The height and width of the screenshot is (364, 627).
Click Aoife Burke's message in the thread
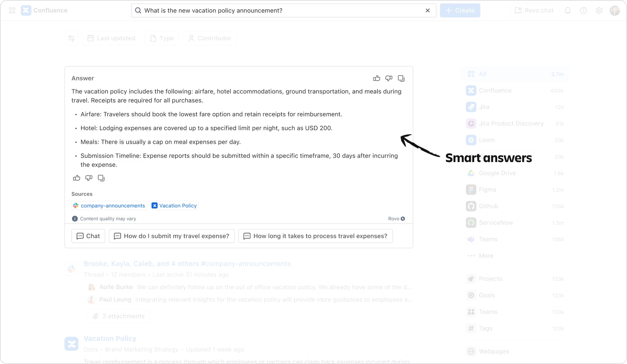(x=249, y=287)
